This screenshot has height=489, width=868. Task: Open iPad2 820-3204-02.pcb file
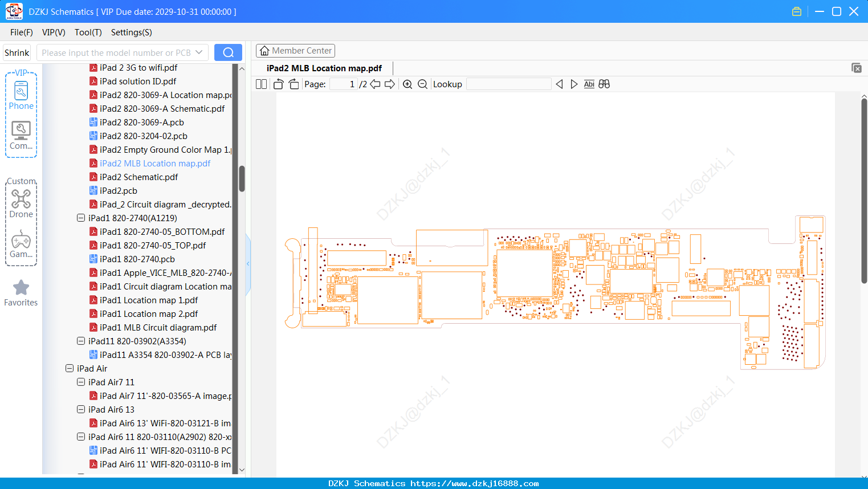[144, 136]
